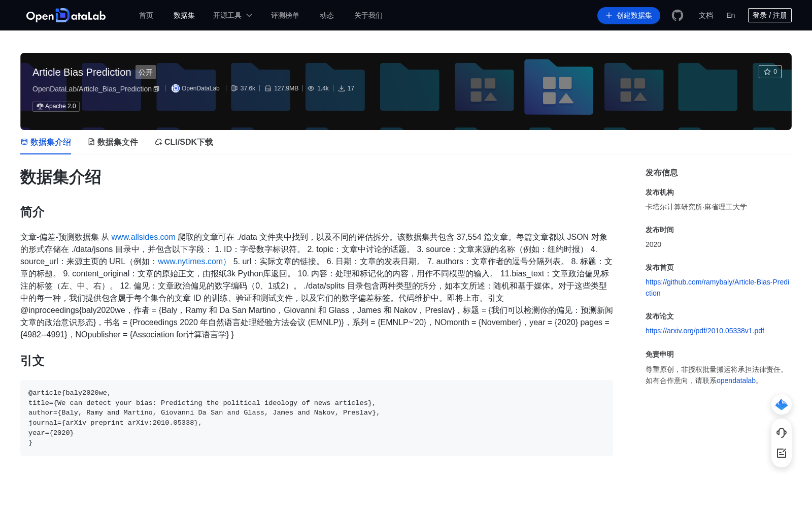Screen dimensions: 812x508
Task: Select the 数据集介绍 tab
Action: click(46, 142)
